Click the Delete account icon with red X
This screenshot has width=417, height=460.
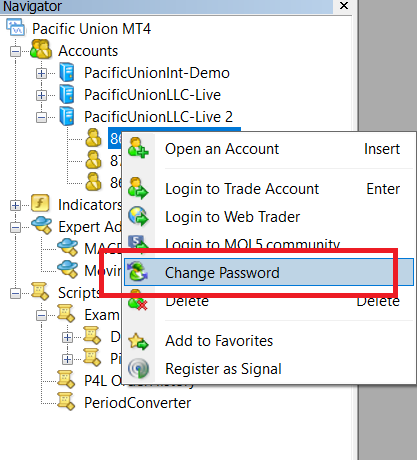click(138, 301)
